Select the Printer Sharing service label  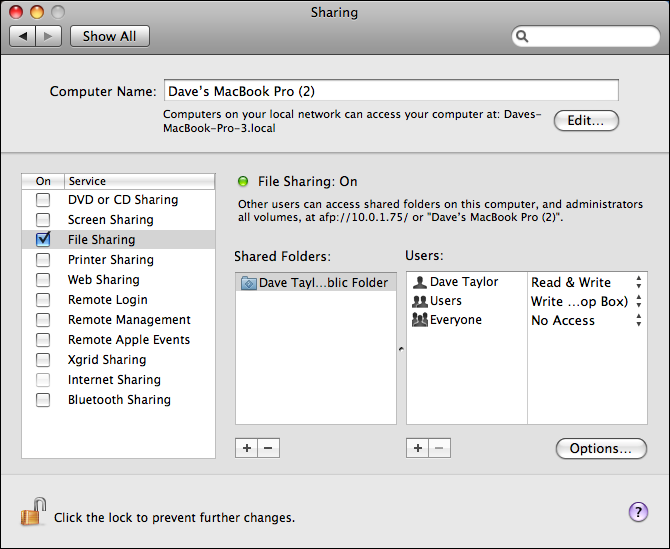click(x=111, y=260)
